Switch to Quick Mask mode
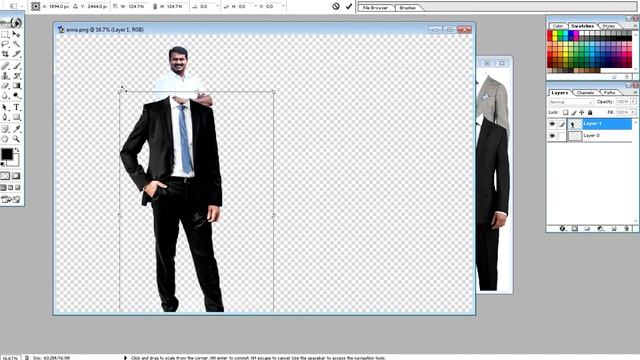 coord(16,176)
